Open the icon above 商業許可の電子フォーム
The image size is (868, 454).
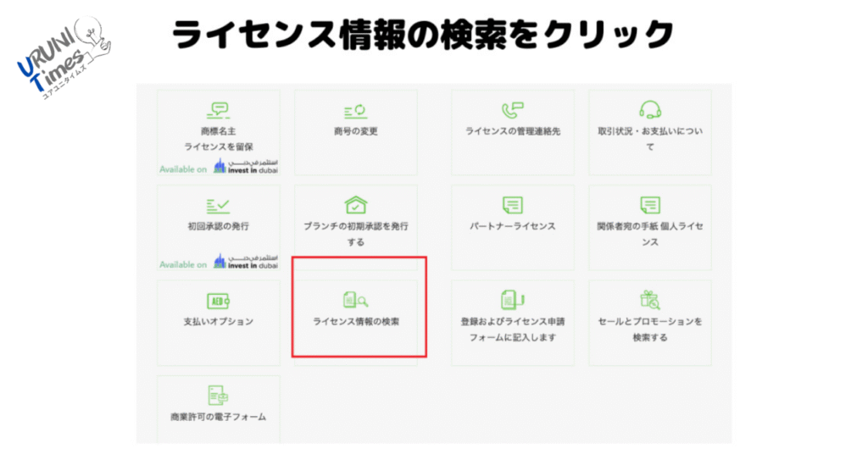(218, 396)
